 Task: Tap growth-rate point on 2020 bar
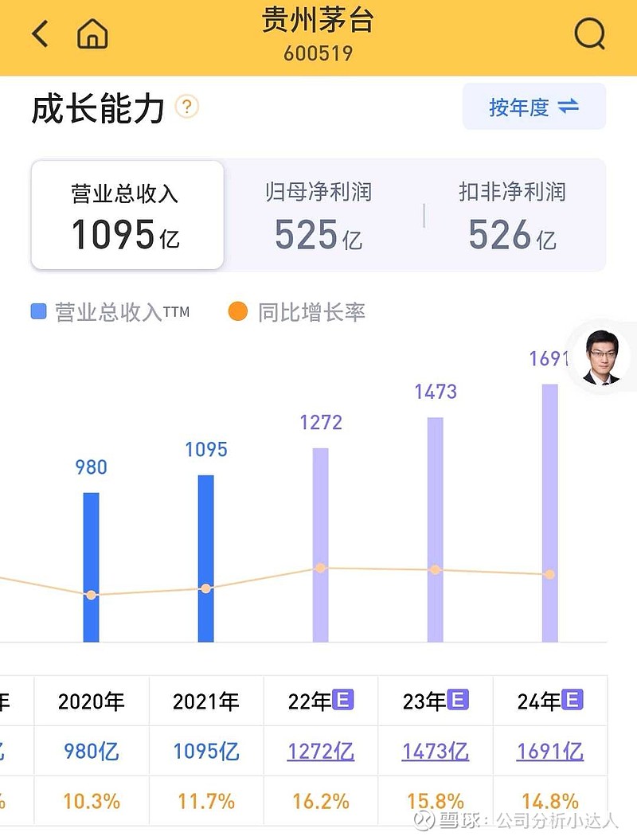click(x=91, y=595)
